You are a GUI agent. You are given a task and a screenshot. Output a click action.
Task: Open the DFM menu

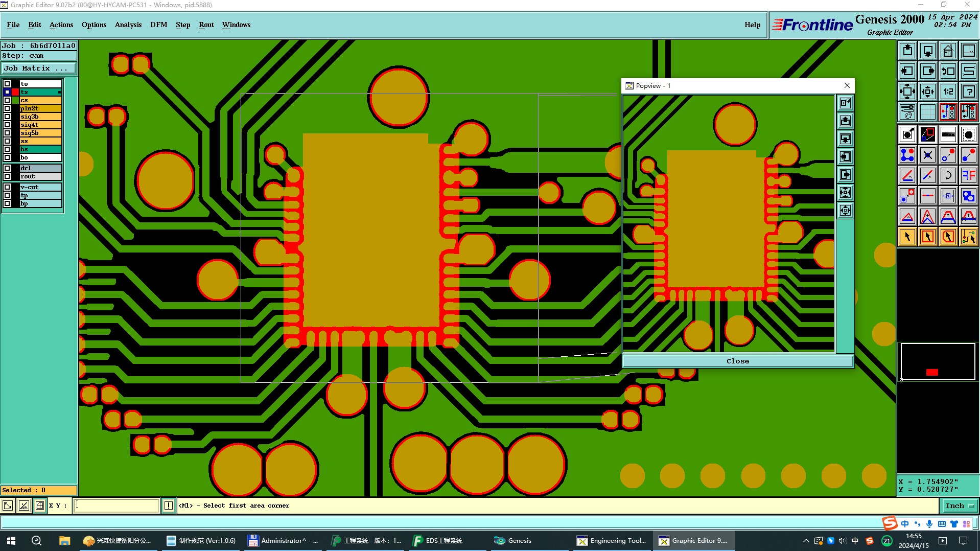(x=158, y=25)
